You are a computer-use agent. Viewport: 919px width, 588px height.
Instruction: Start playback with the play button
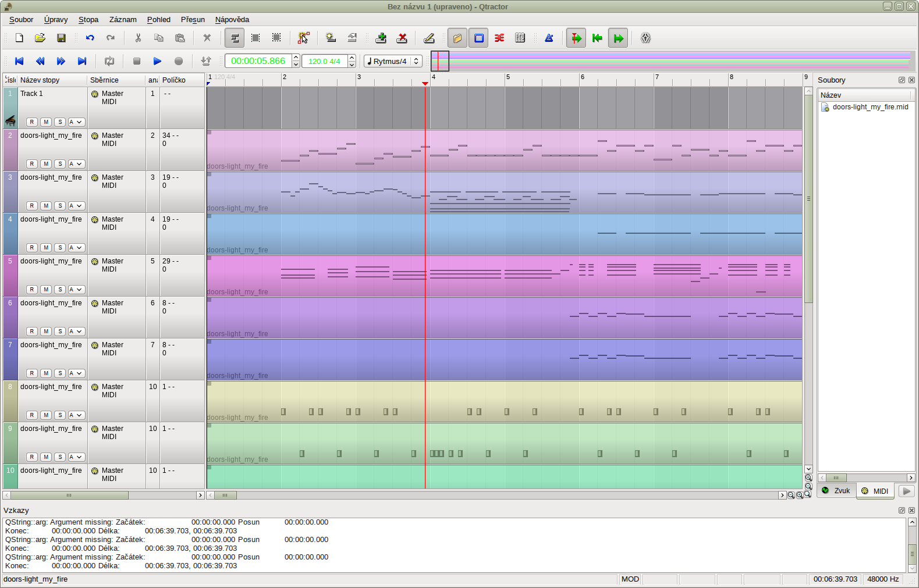tap(157, 61)
